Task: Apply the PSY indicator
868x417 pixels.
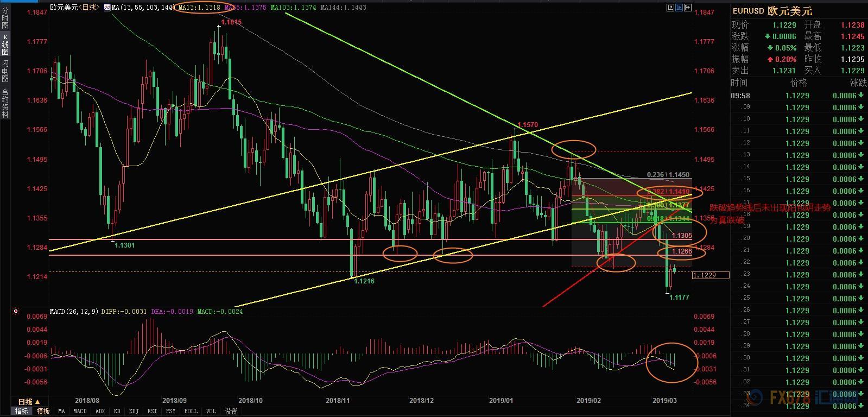Action: click(170, 412)
